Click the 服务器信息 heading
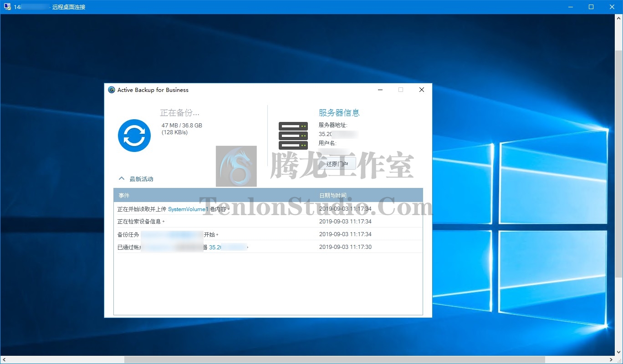Viewport: 623px width, 364px height. click(339, 113)
